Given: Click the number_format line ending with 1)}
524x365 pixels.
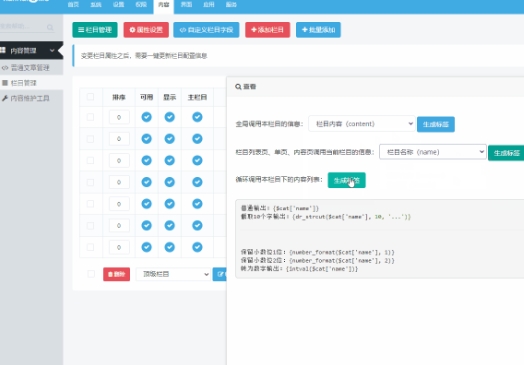Looking at the screenshot, I should coord(317,252).
